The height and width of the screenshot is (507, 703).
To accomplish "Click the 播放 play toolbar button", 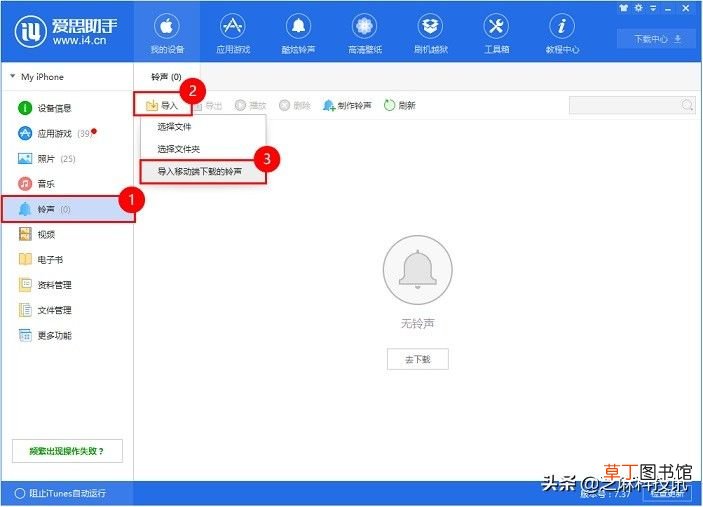I will pyautogui.click(x=251, y=105).
